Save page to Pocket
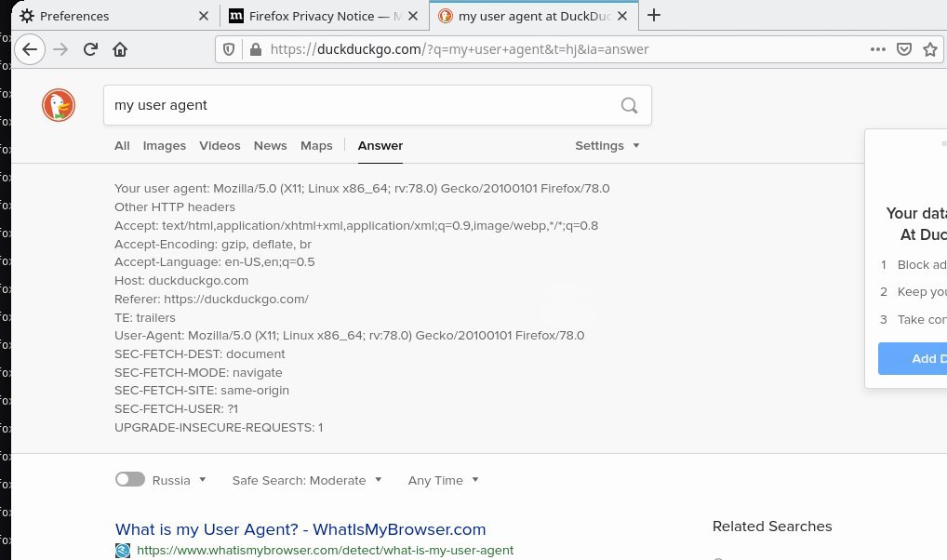Viewport: 947px width, 560px height. point(903,49)
